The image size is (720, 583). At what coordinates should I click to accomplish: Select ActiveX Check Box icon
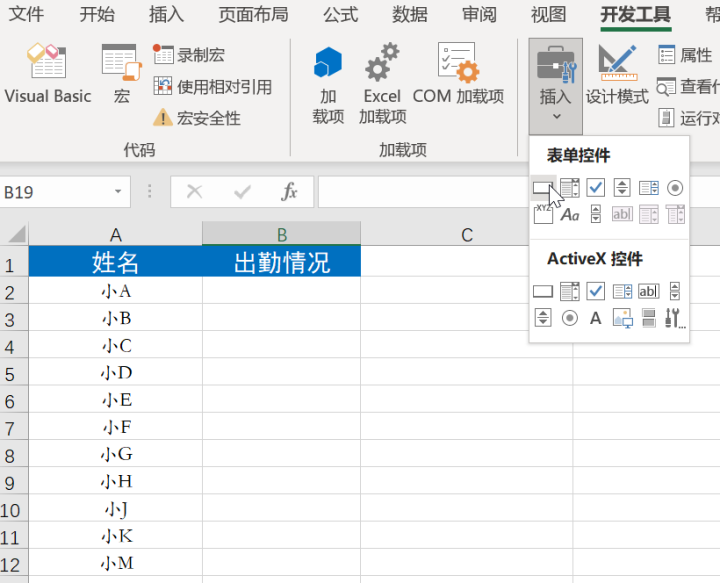pos(596,291)
